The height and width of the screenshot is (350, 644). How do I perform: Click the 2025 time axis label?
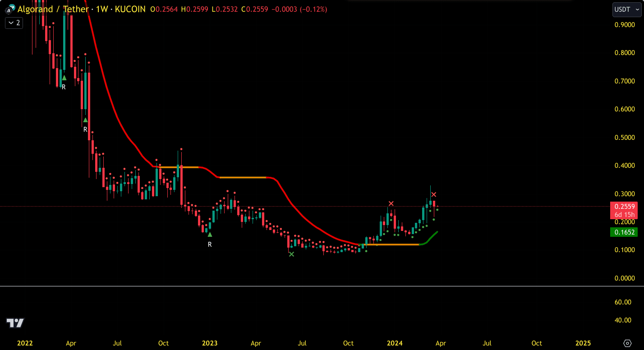pos(583,343)
